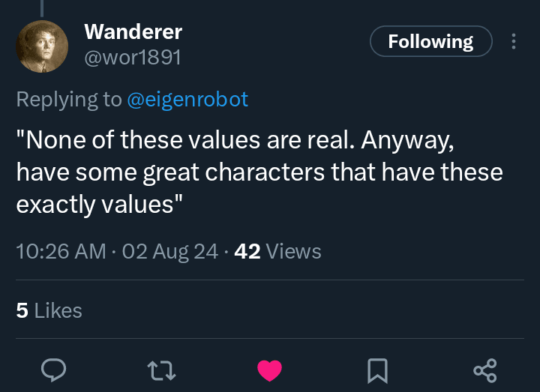Open the share options icon
This screenshot has width=540, height=392.
[x=484, y=370]
